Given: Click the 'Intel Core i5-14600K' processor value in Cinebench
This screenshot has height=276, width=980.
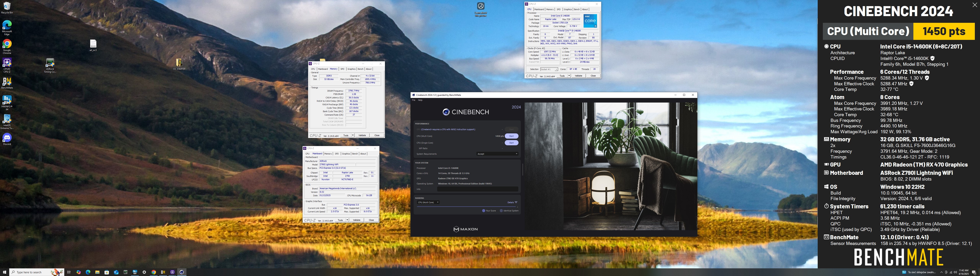Looking at the screenshot, I should (x=448, y=168).
